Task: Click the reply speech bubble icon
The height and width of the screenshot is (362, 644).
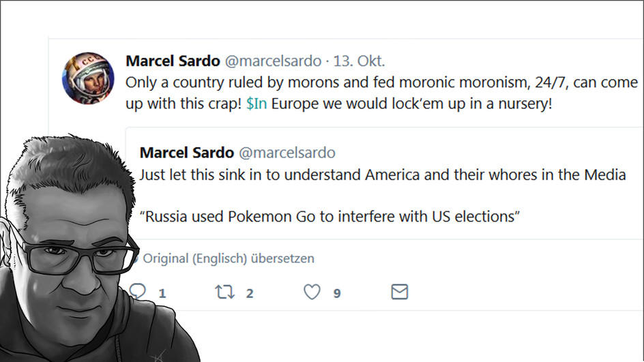Action: click(x=138, y=292)
